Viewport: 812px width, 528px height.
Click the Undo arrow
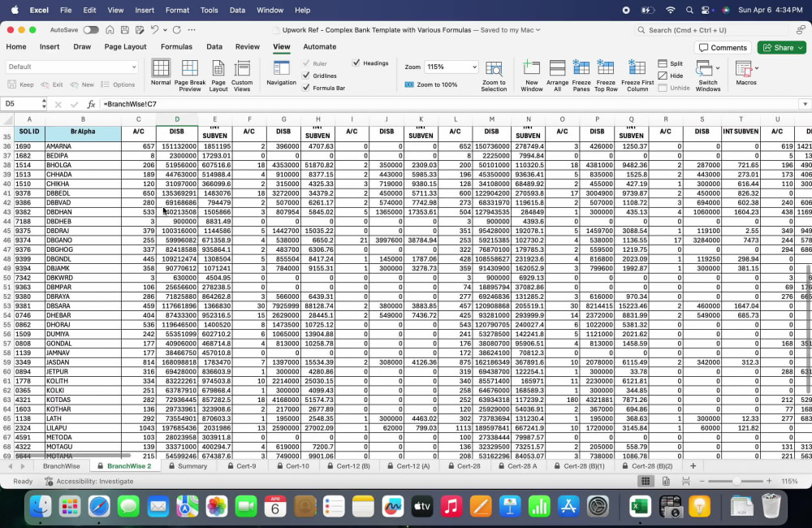click(154, 30)
